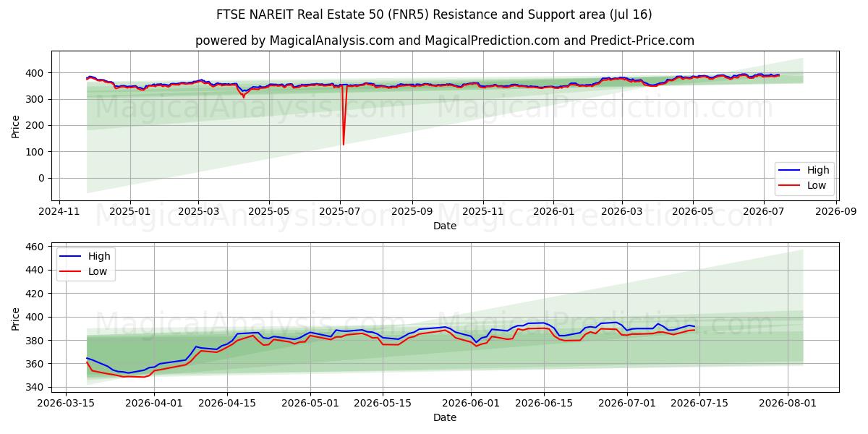Click the '2026-03' date tick label
Screen dimensions: 868x434
click(x=622, y=211)
